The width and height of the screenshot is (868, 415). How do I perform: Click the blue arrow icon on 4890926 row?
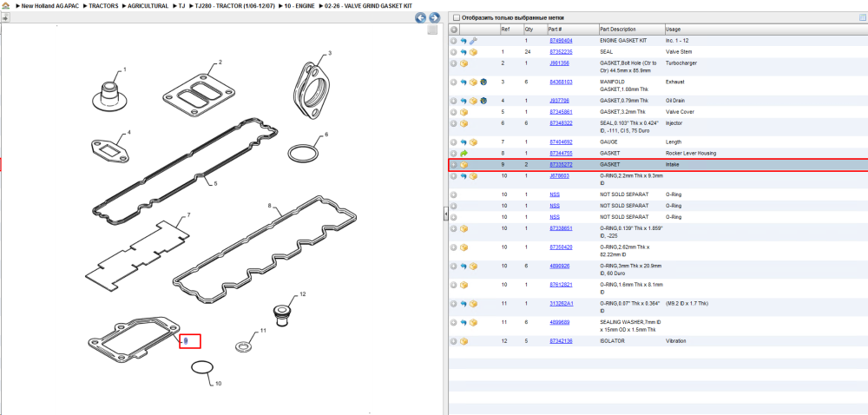464,267
